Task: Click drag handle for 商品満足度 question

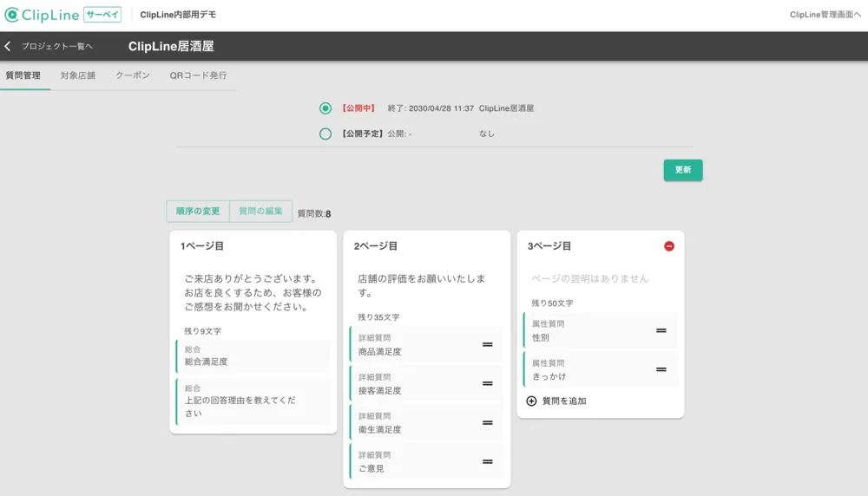Action: (487, 344)
